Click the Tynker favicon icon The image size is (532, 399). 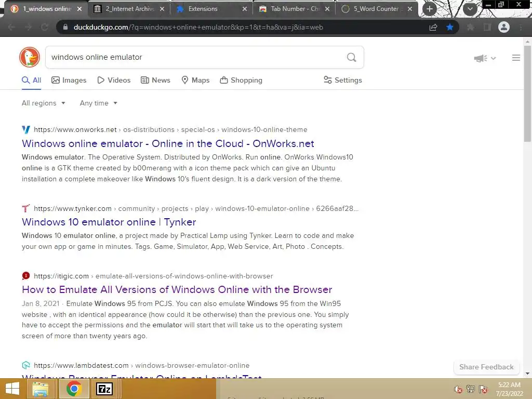pyautogui.click(x=26, y=208)
